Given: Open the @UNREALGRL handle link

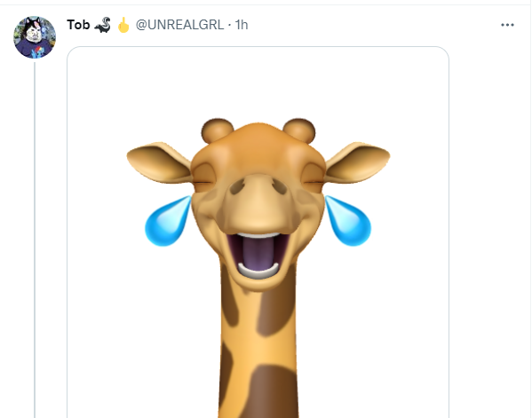Looking at the screenshot, I should [x=179, y=25].
